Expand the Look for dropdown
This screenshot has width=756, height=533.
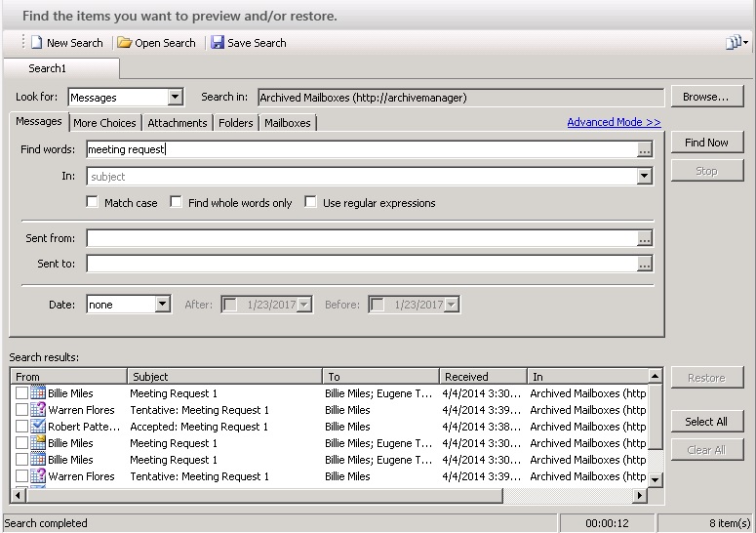click(176, 98)
